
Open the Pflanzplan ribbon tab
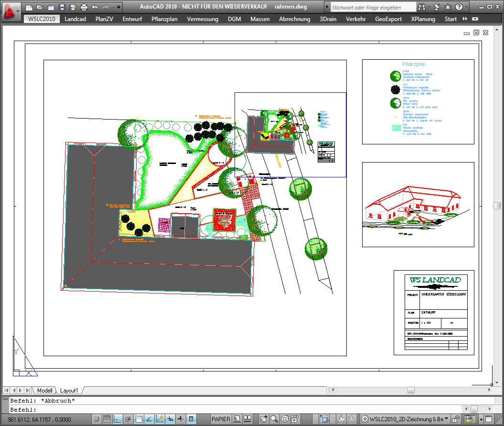tap(165, 19)
